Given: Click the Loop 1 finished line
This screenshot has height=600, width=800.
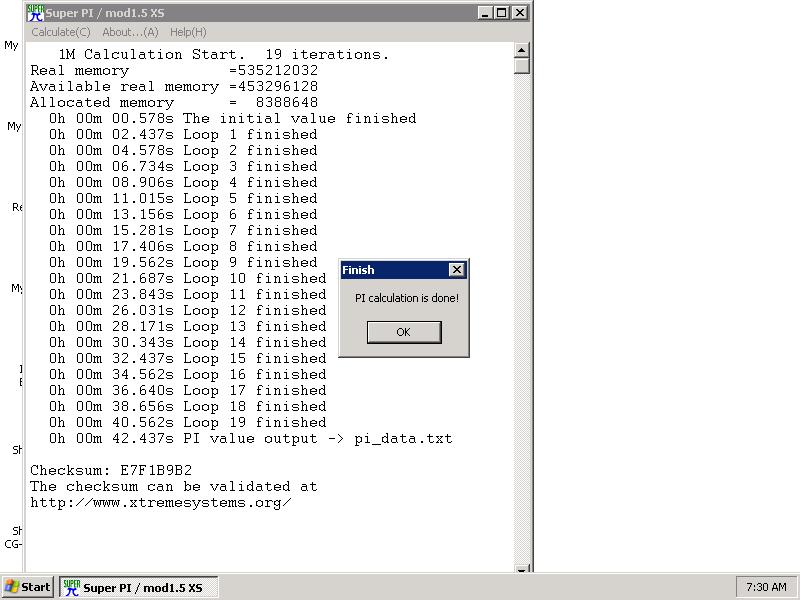Looking at the screenshot, I should (x=183, y=135).
